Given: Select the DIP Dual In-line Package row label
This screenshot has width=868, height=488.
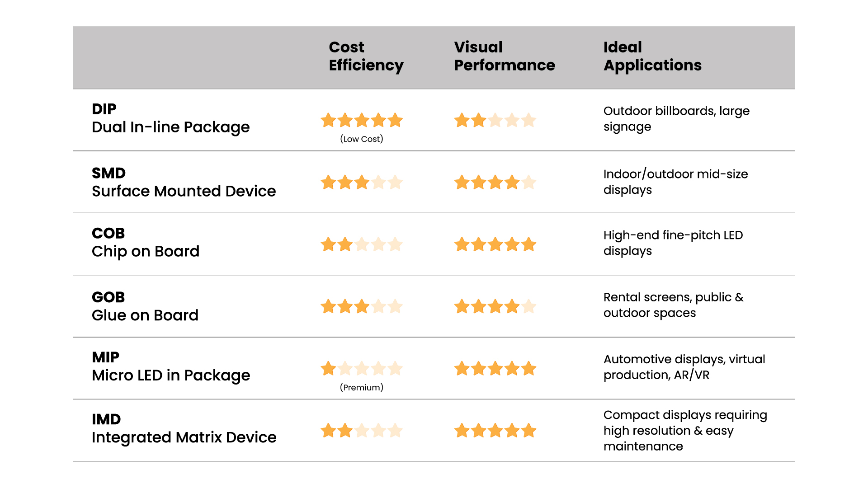Looking at the screenshot, I should click(x=170, y=118).
